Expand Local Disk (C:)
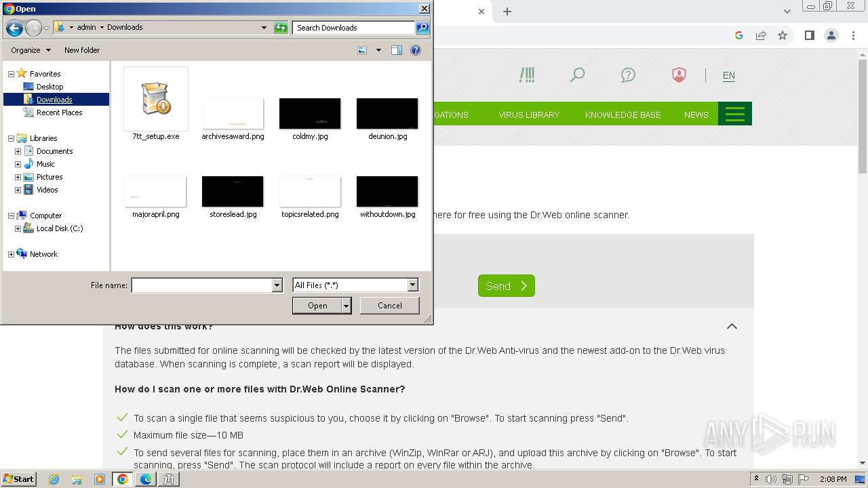 (x=18, y=228)
